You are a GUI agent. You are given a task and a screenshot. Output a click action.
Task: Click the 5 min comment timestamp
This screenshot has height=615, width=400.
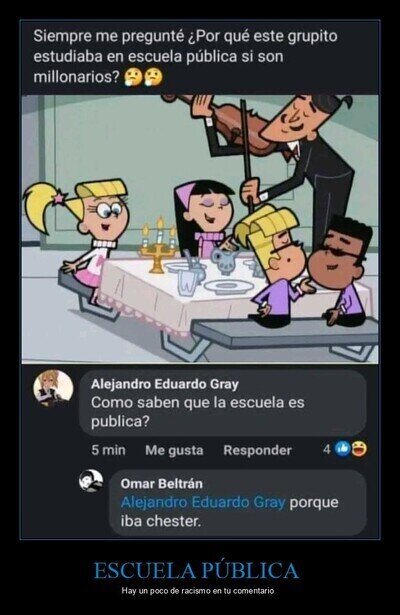(x=108, y=450)
